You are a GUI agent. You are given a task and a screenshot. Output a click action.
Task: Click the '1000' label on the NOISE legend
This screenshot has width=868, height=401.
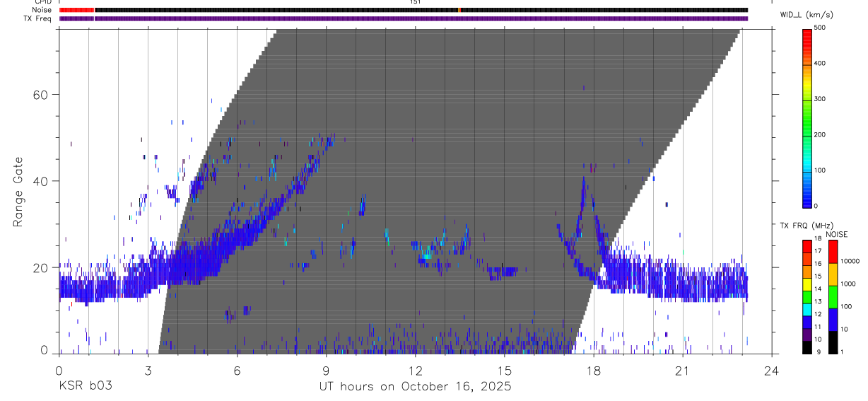(x=848, y=284)
